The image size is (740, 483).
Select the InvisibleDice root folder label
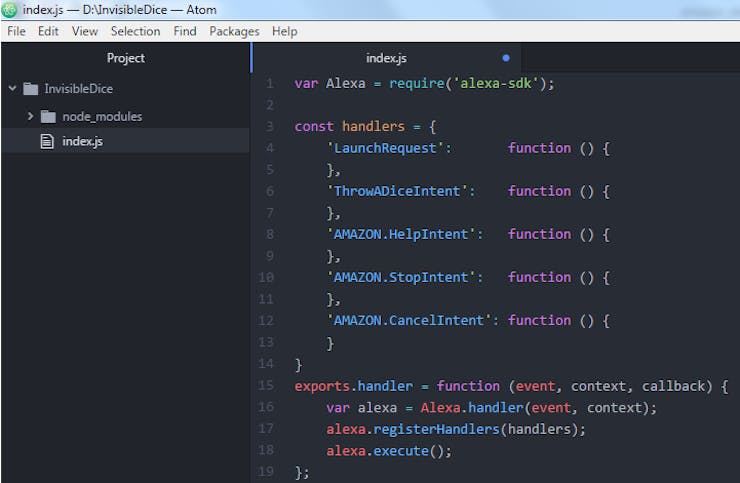click(x=79, y=89)
